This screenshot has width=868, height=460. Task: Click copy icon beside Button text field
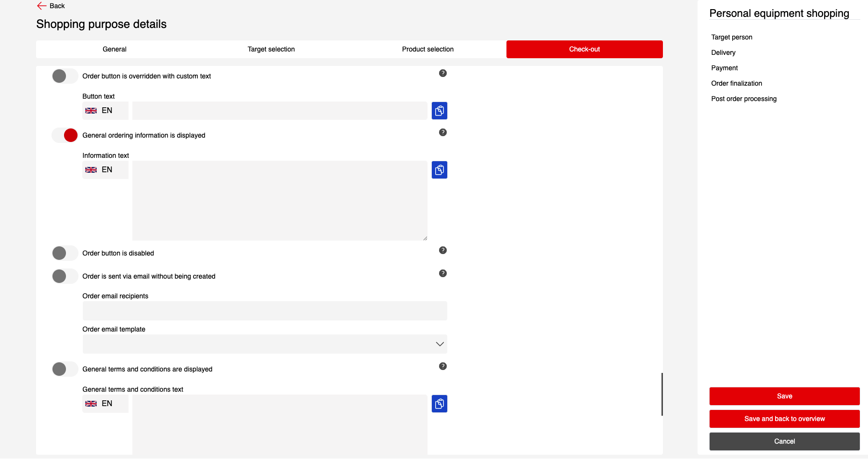coord(439,111)
